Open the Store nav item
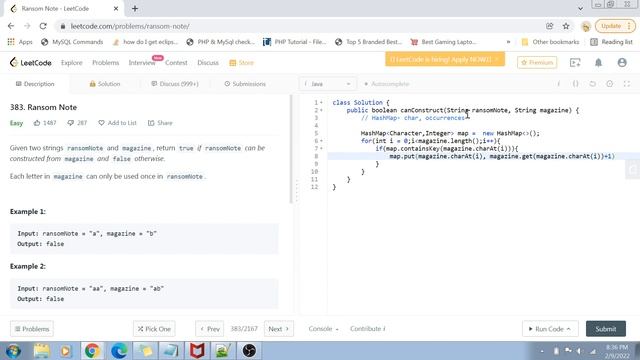The width and height of the screenshot is (640, 360). (x=242, y=62)
